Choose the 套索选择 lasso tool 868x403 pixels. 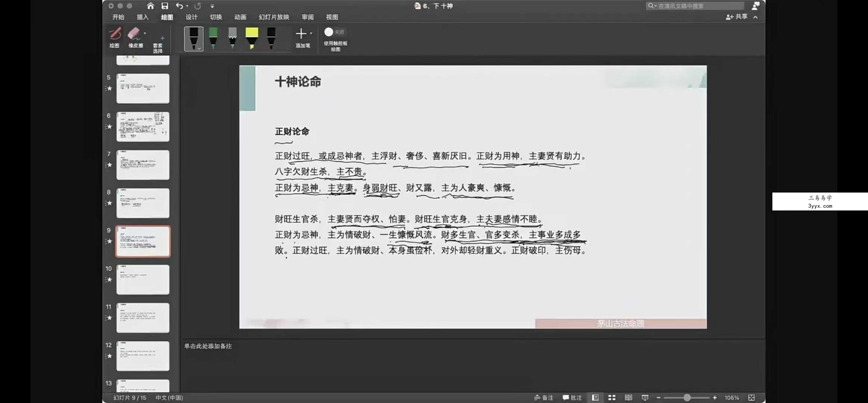(158, 45)
